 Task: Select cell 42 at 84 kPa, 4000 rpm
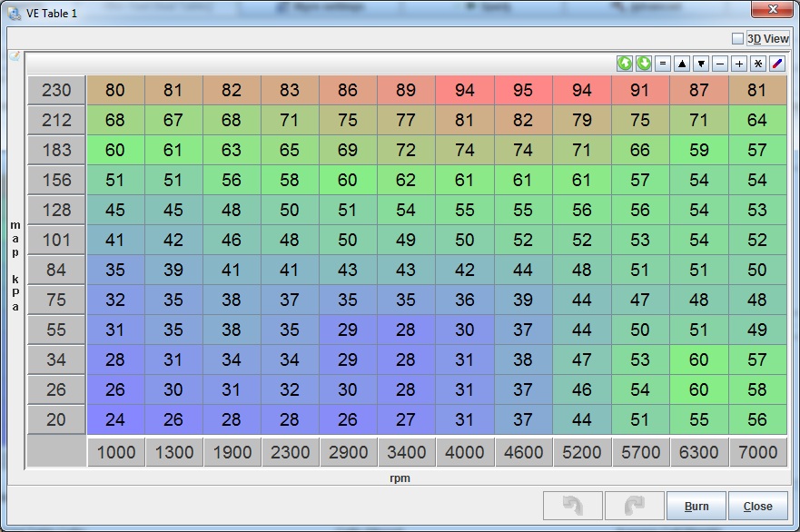point(465,270)
